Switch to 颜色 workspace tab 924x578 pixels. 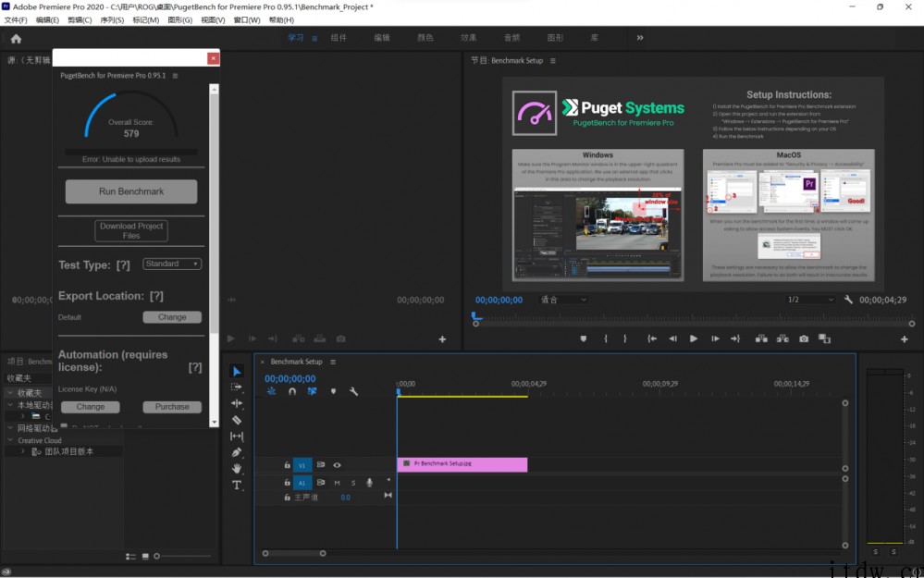click(x=425, y=38)
